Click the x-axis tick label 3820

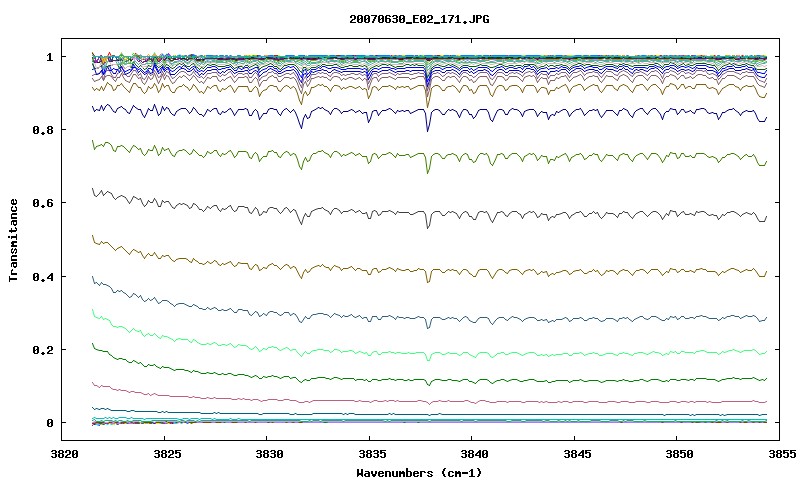[65, 454]
